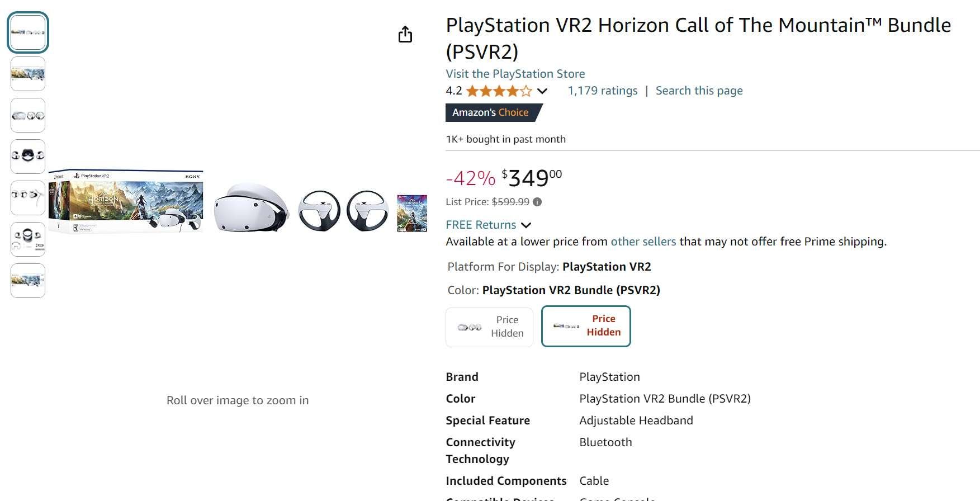
Task: Select the last thumbnail in the image list
Action: click(28, 281)
